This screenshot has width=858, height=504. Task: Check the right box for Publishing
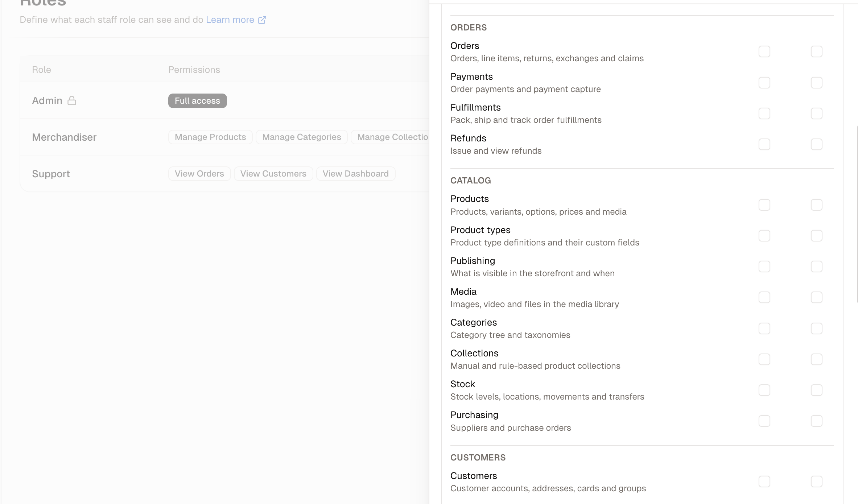pos(817,267)
